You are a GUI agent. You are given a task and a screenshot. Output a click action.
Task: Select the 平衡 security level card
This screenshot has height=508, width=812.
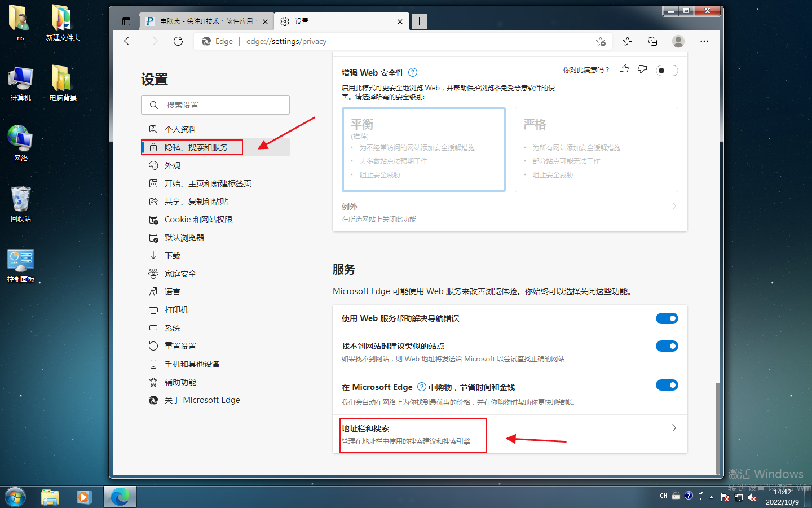pyautogui.click(x=423, y=150)
